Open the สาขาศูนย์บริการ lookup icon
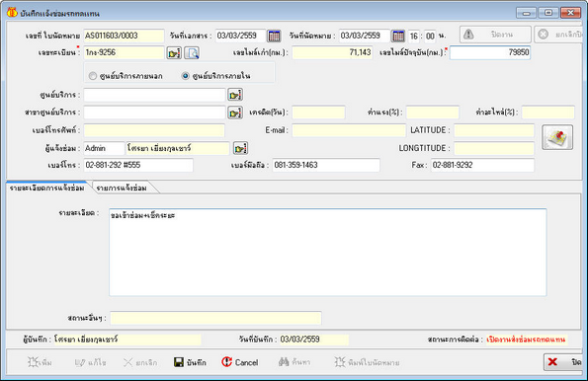 tap(235, 112)
